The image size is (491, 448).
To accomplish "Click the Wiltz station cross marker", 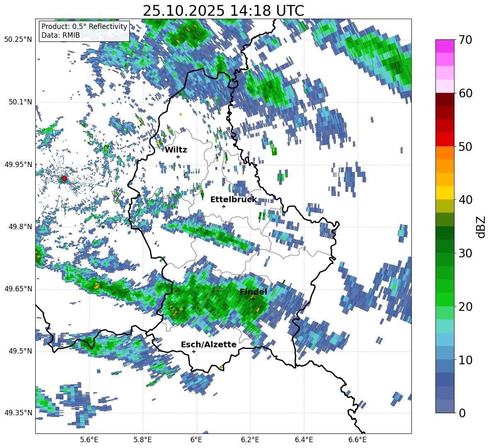I will click(x=178, y=157).
